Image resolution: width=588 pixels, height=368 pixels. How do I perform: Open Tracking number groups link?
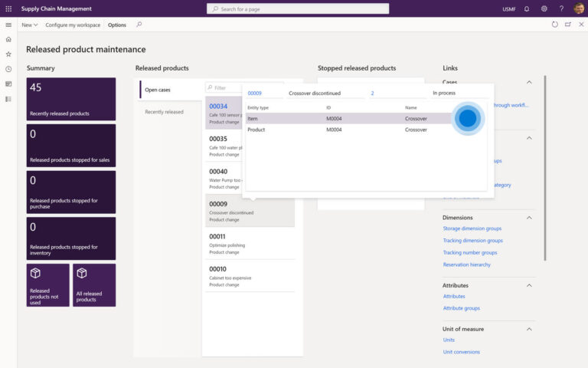coord(470,252)
